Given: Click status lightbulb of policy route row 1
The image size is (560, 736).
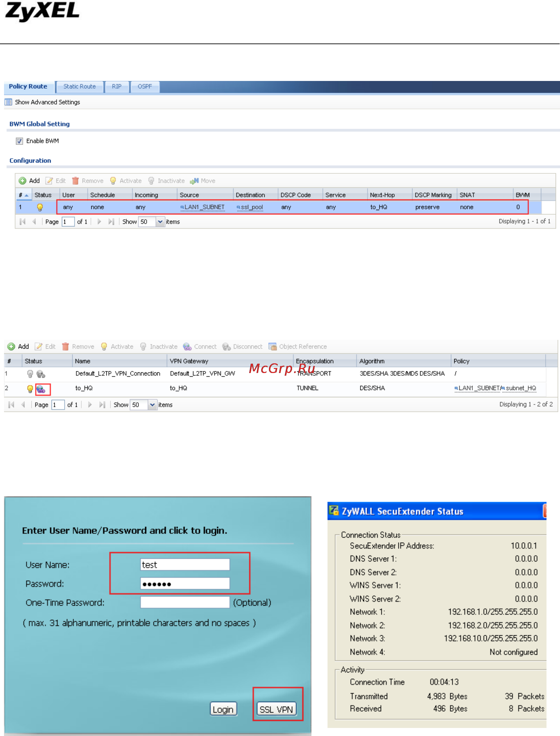Looking at the screenshot, I should point(40,207).
